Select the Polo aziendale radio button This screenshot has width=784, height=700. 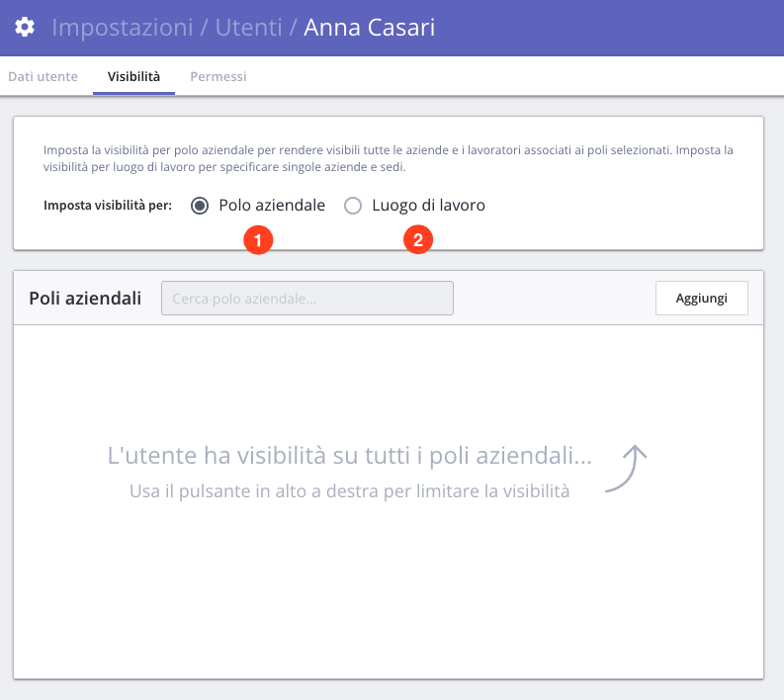(x=200, y=206)
